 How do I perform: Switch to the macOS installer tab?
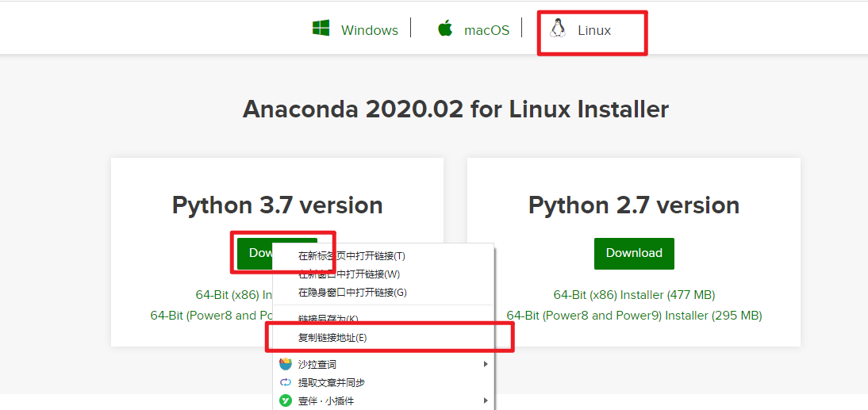point(486,30)
